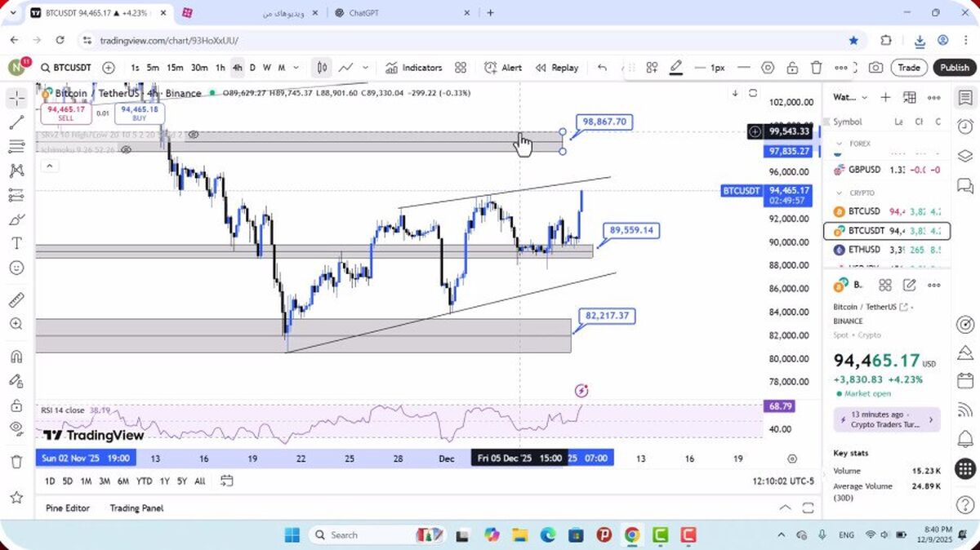The height and width of the screenshot is (550, 980).
Task: Lock the selected drawing
Action: point(792,68)
